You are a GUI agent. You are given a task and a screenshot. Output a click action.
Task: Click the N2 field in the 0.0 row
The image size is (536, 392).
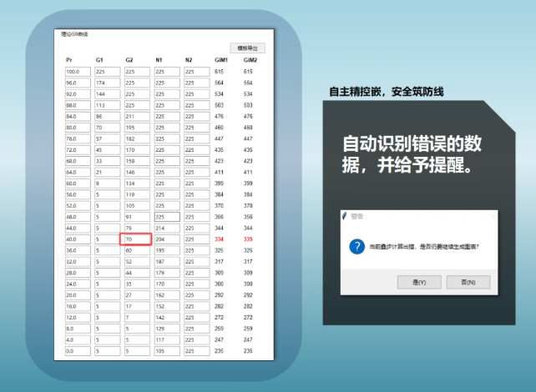click(196, 351)
